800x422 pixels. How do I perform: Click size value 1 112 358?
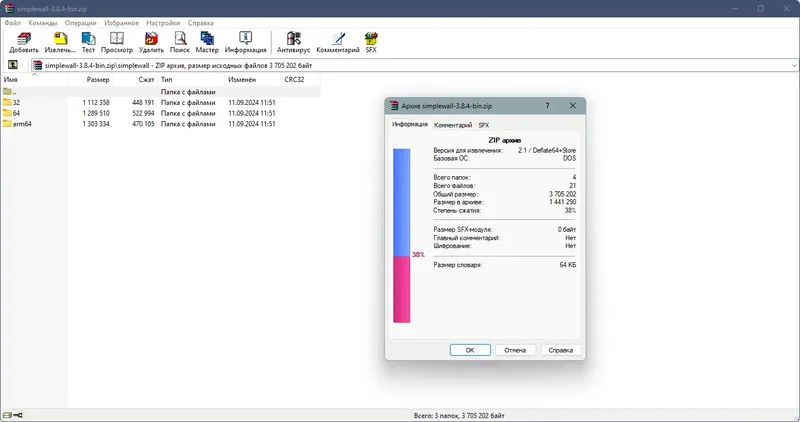96,103
